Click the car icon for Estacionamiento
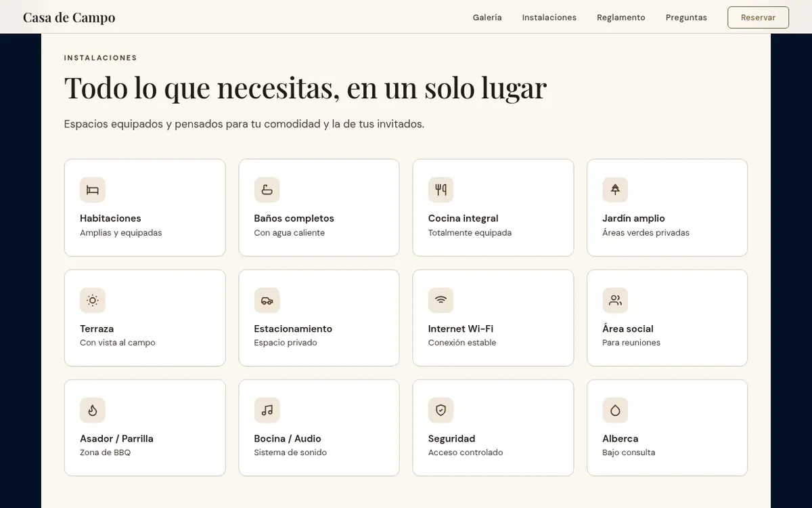The height and width of the screenshot is (508, 812). [x=267, y=300]
